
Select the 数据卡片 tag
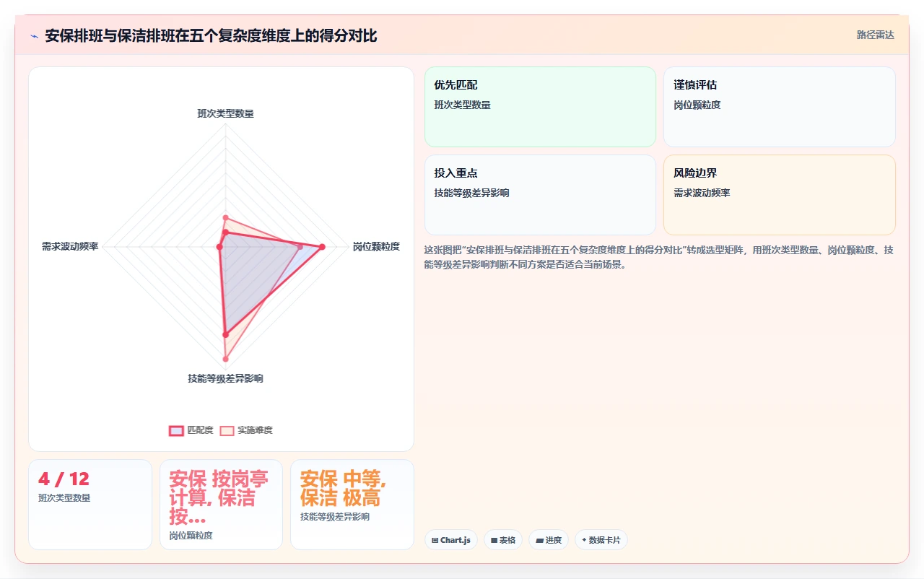[601, 540]
